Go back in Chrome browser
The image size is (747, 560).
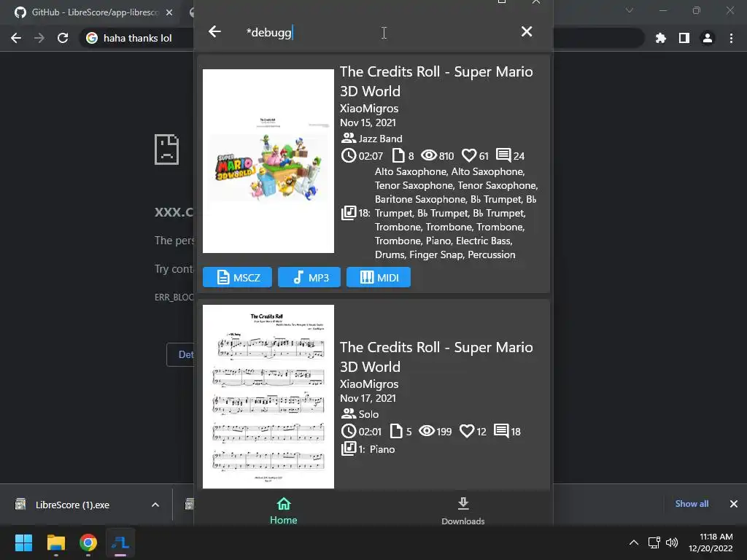click(16, 38)
